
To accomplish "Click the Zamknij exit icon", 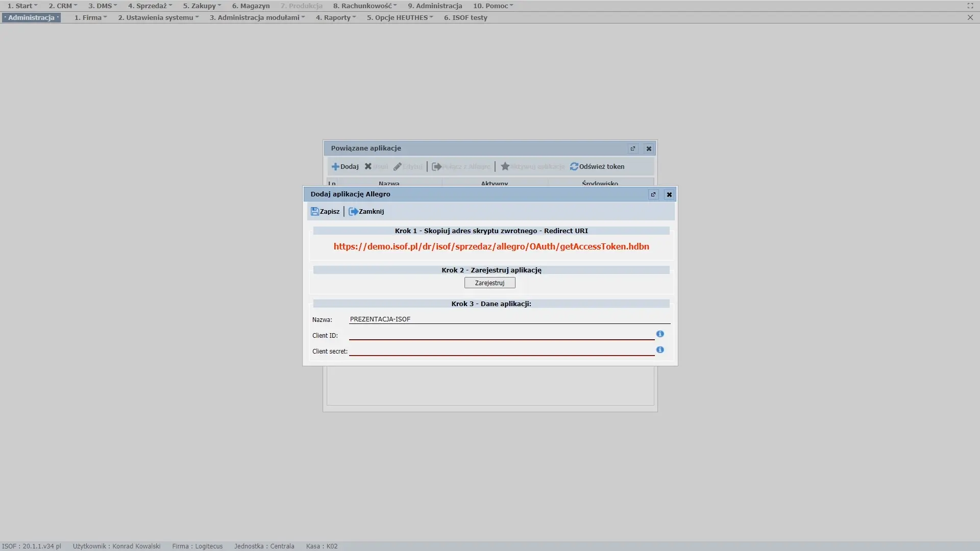I will (353, 211).
